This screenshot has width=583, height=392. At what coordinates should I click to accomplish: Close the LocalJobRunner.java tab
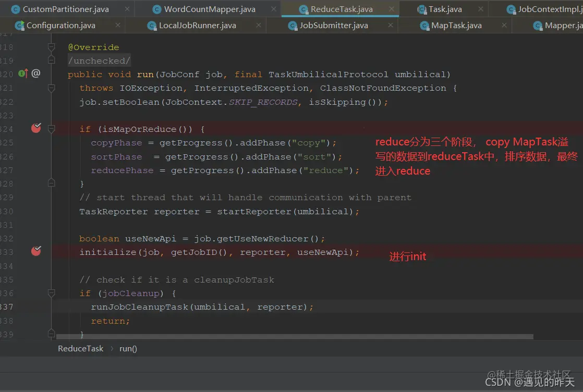pyautogui.click(x=259, y=25)
